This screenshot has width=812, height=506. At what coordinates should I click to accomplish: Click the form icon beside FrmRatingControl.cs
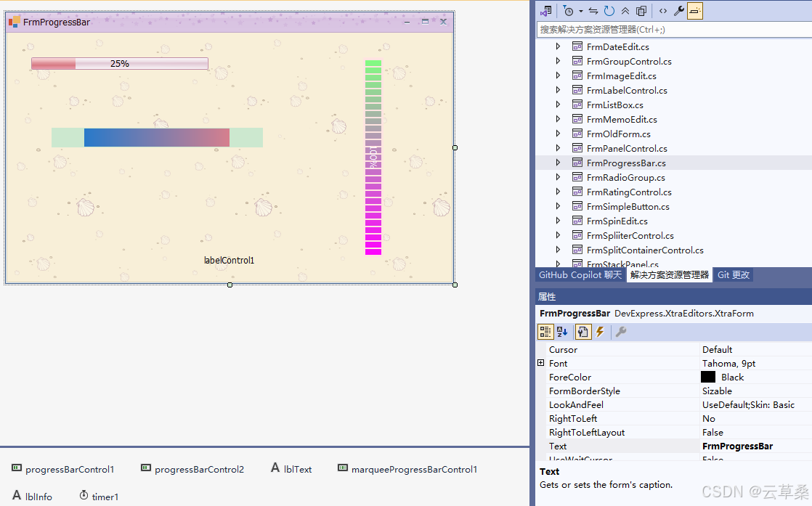577,192
